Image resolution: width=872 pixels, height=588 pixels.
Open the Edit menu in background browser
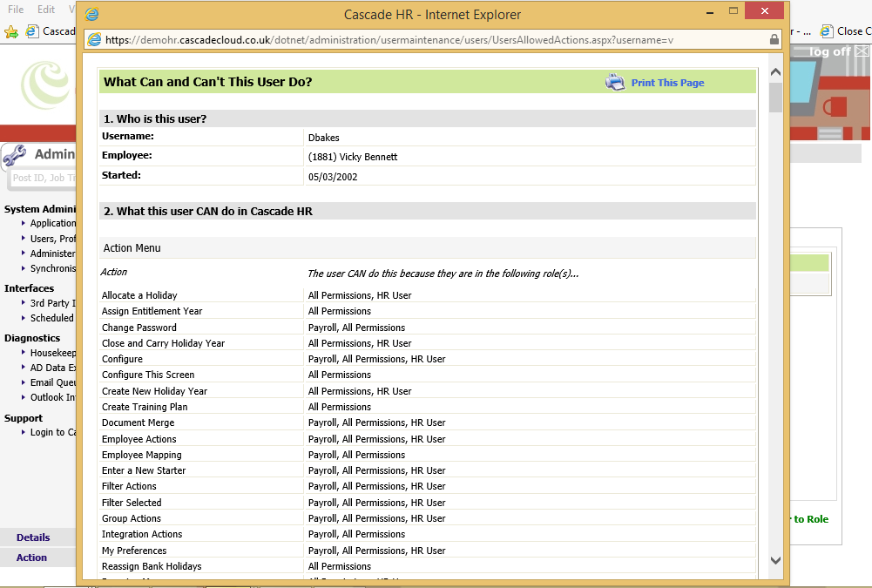pyautogui.click(x=46, y=9)
